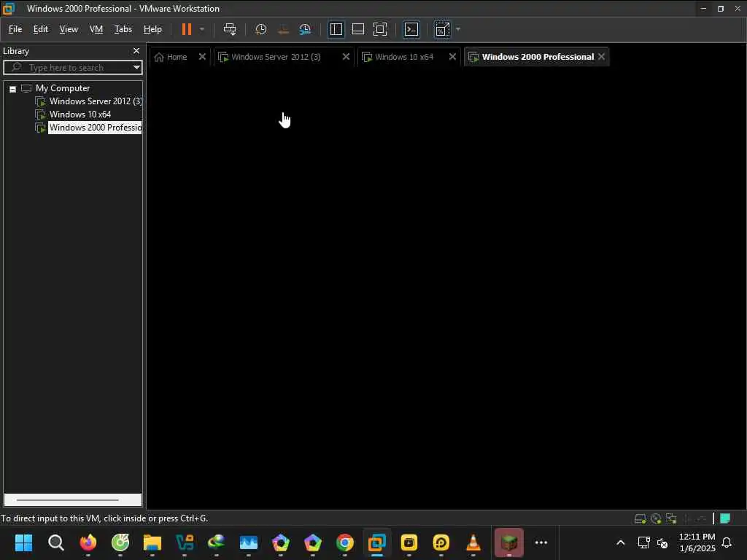Toggle the thumbnail bar view icon

tap(357, 29)
